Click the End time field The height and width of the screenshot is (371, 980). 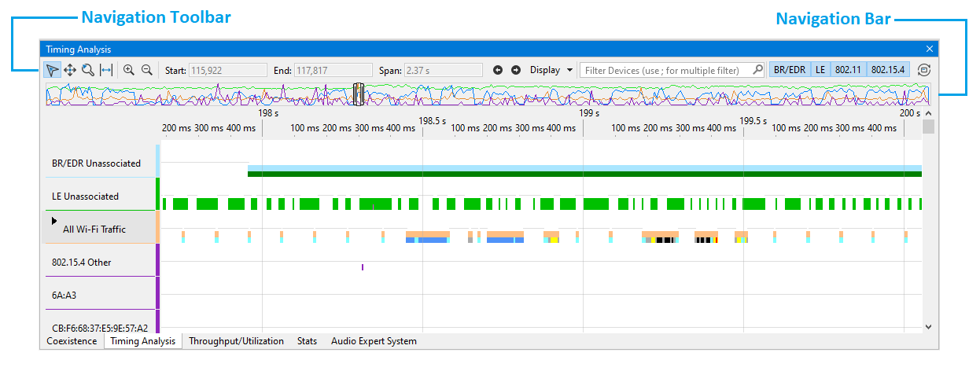click(x=333, y=70)
